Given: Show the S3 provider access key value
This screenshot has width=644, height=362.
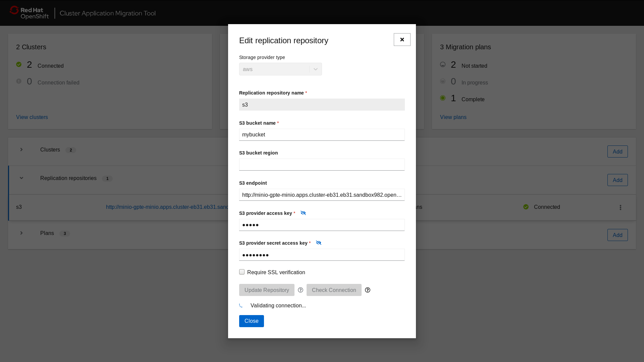Looking at the screenshot, I should click(303, 213).
